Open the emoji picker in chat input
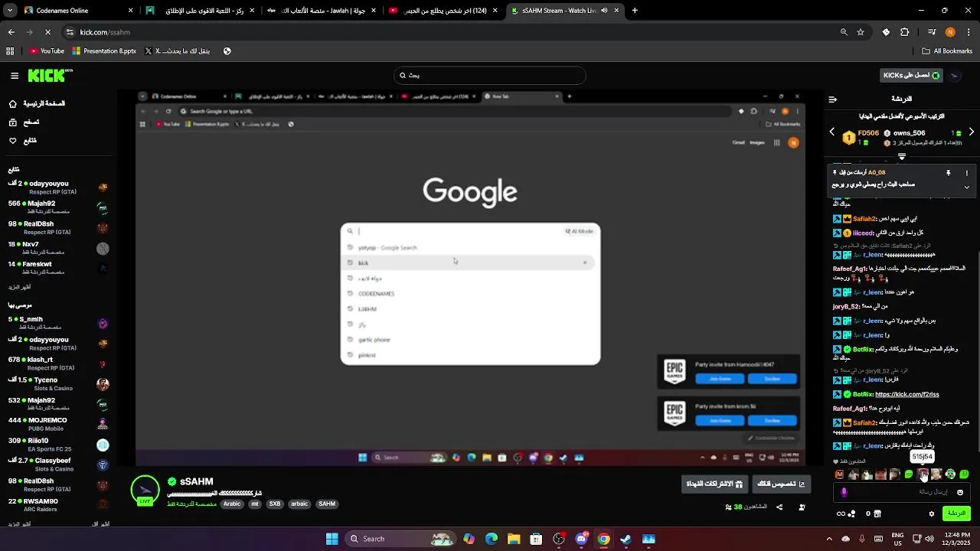This screenshot has width=980, height=551. tap(960, 492)
